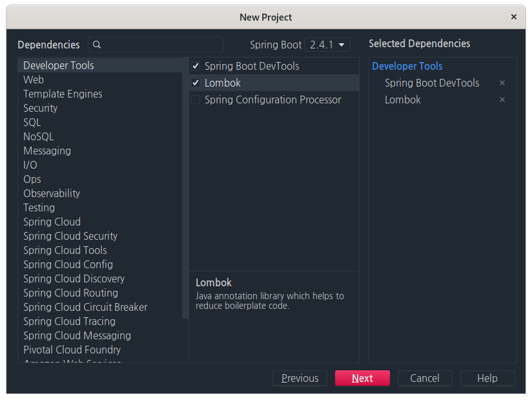This screenshot has width=532, height=400.
Task: Click Developer Tools heading in Selected Dependencies
Action: click(407, 66)
